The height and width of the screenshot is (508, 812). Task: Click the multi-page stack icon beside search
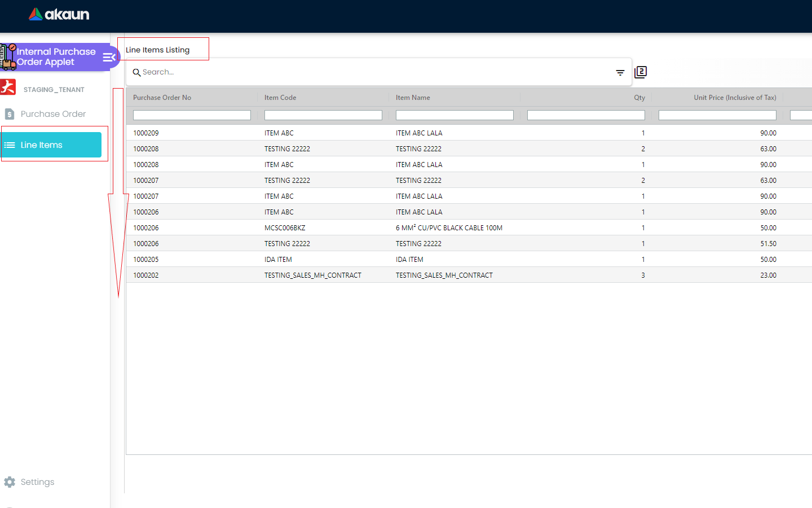(x=641, y=72)
